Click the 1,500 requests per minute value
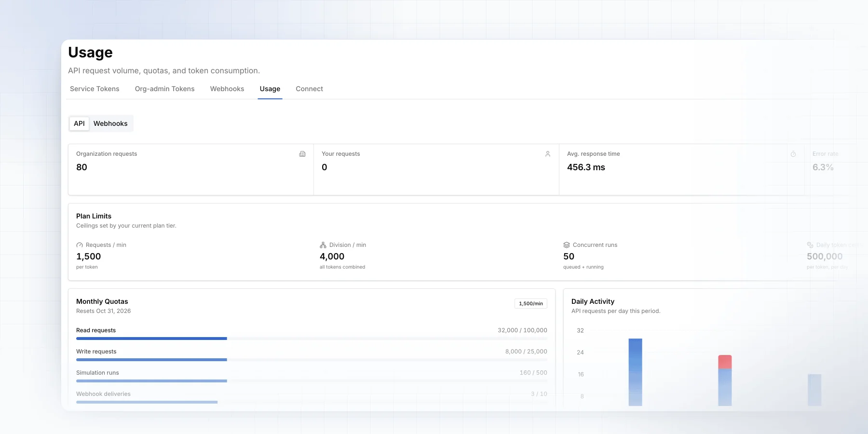 tap(89, 257)
